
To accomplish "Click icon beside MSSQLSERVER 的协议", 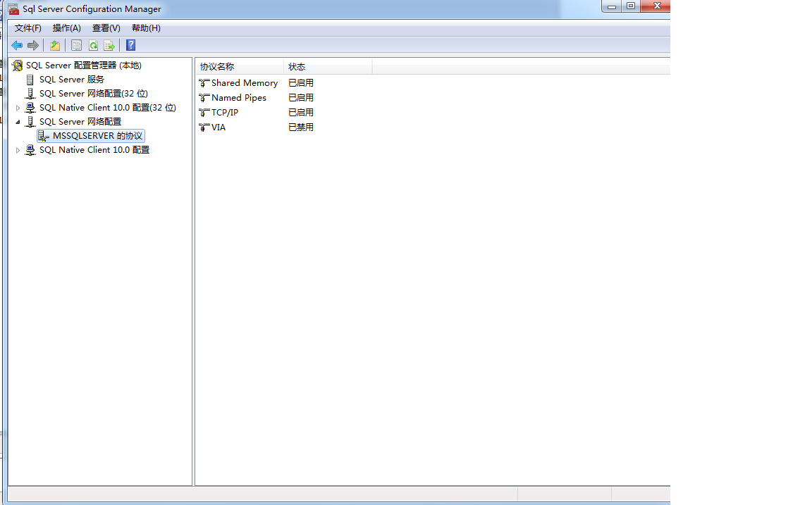I will point(44,136).
